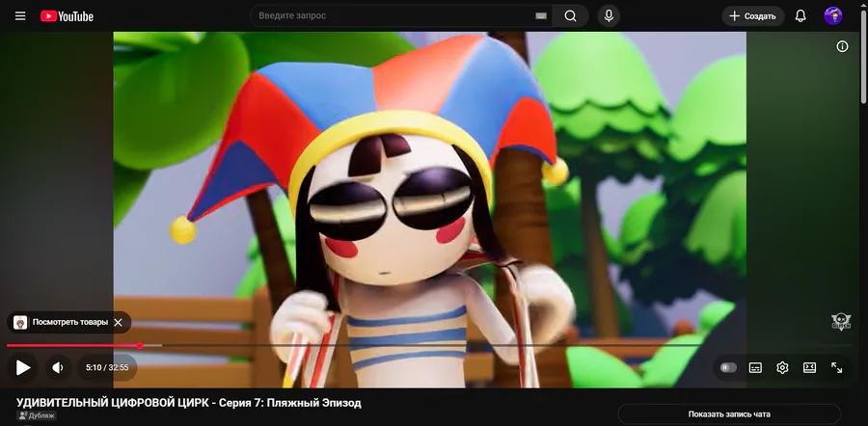Open the notifications bell
The width and height of the screenshot is (868, 426).
point(800,16)
